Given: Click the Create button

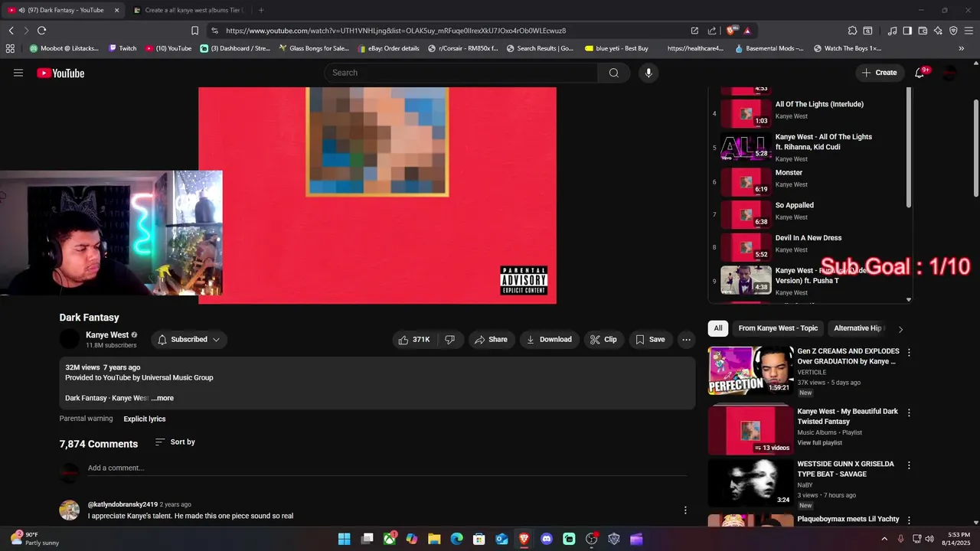Looking at the screenshot, I should (879, 73).
